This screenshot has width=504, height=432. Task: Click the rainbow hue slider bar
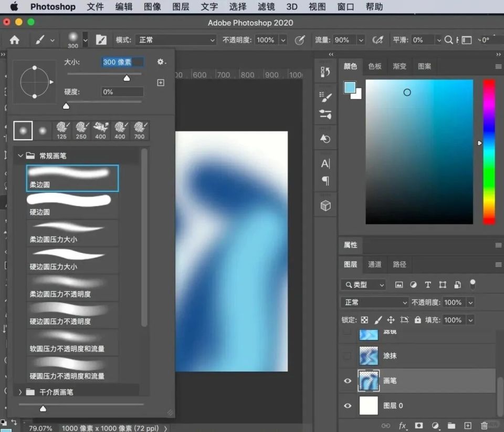[489, 152]
